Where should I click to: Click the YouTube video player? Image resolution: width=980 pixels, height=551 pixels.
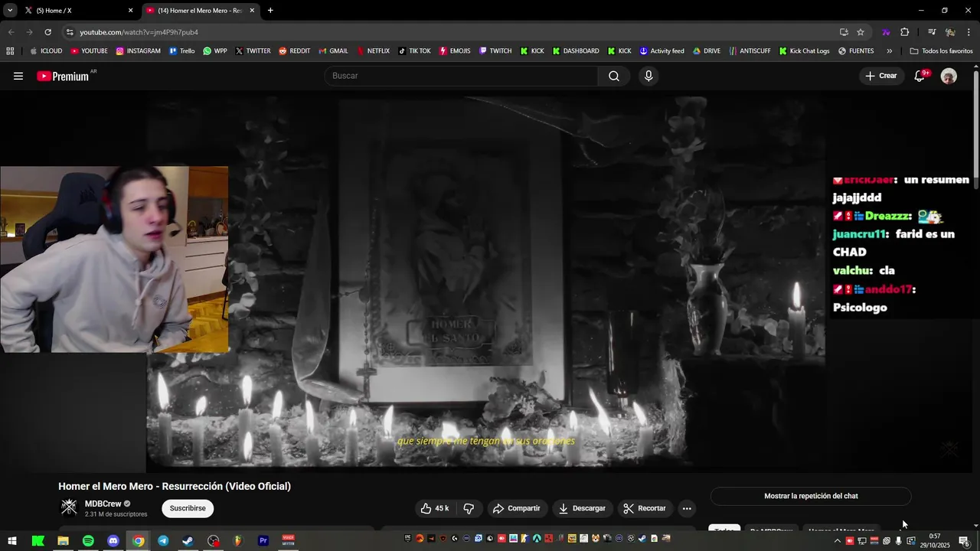click(485, 282)
